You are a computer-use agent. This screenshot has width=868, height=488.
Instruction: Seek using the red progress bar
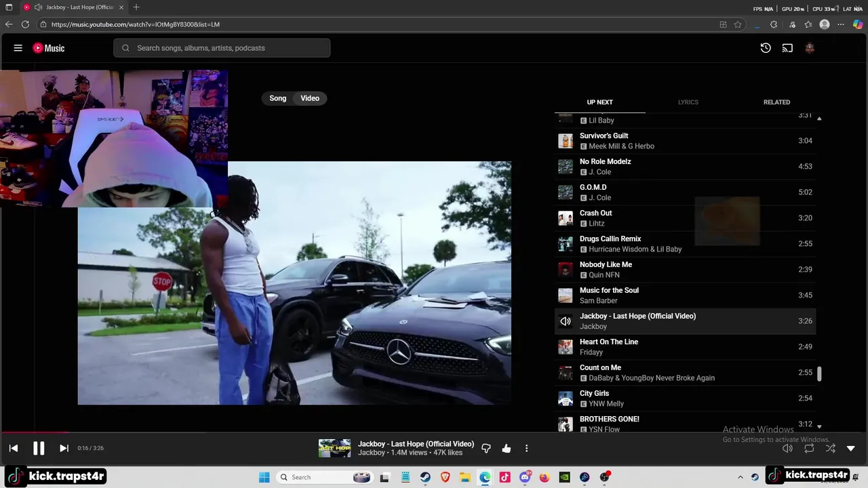pyautogui.click(x=34, y=432)
